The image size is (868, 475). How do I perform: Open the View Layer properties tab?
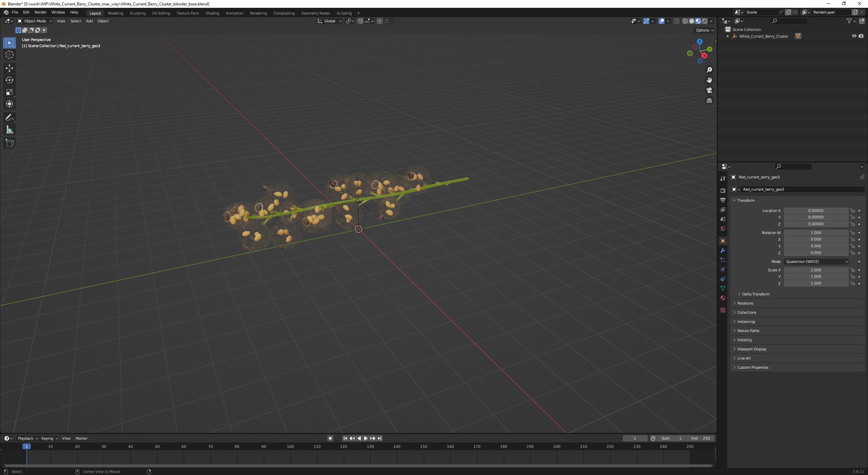[723, 210]
